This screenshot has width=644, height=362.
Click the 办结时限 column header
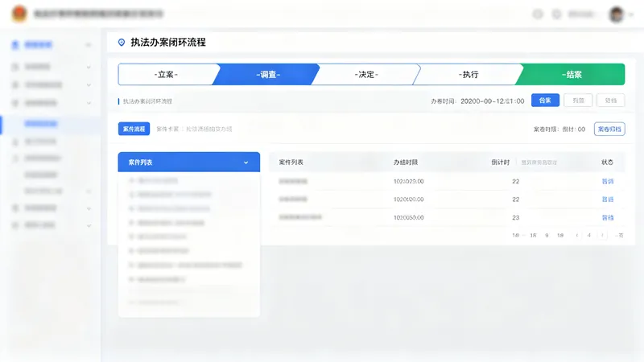coord(406,162)
